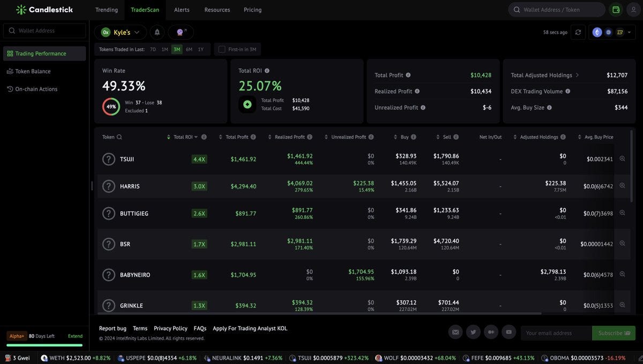Click the bell alert icon beside Kyle's
This screenshot has width=643, height=364.
point(157,32)
